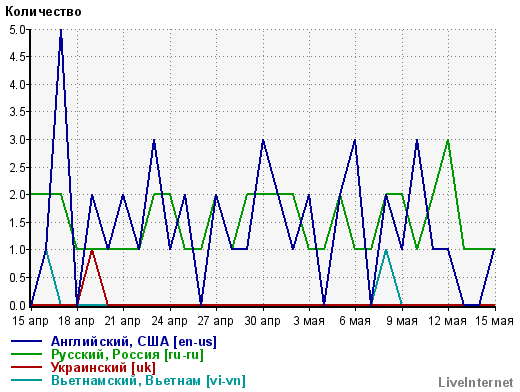Click the red uk legend line swatch
The image size is (520, 392).
[x=26, y=368]
